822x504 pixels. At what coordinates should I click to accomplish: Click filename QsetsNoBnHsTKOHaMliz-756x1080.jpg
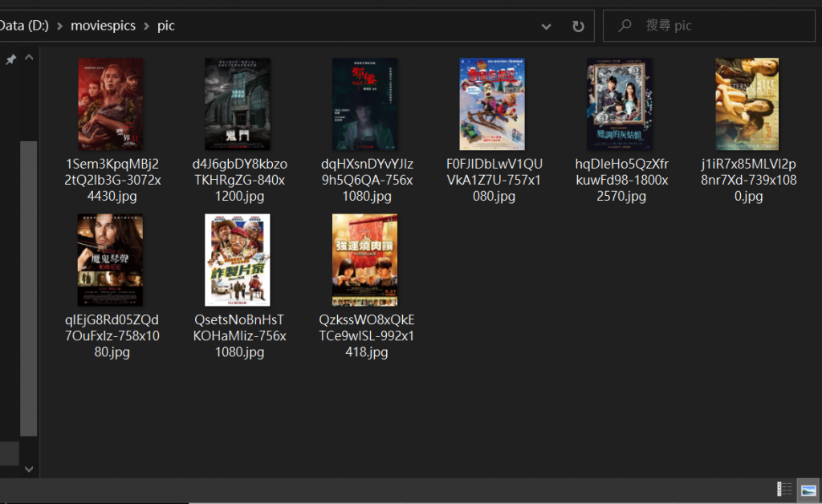(x=239, y=335)
